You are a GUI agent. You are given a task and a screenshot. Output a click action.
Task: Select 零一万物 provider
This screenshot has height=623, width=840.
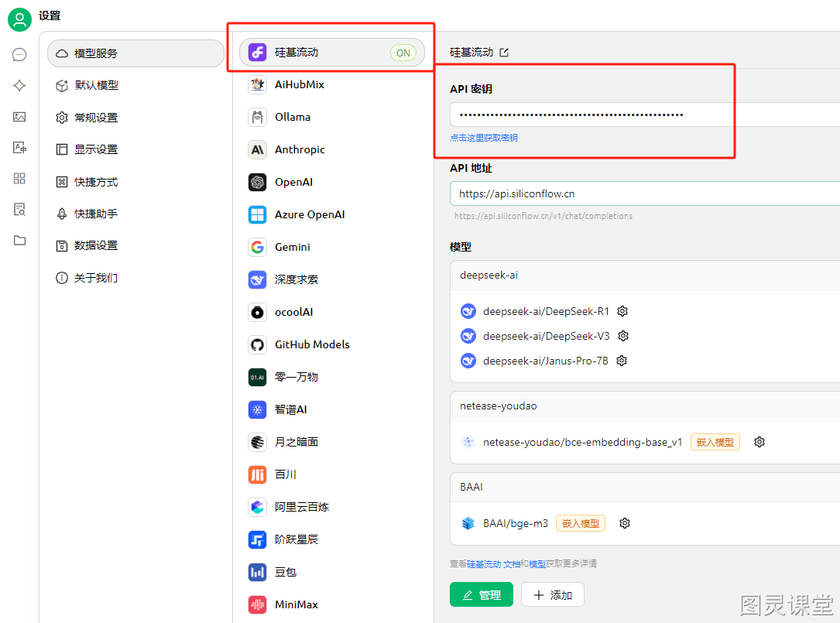click(332, 377)
